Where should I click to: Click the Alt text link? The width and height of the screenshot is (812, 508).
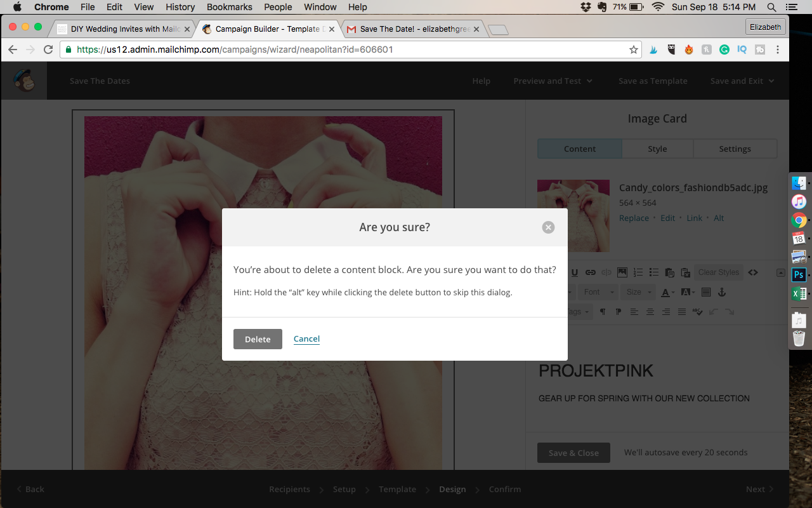(719, 218)
